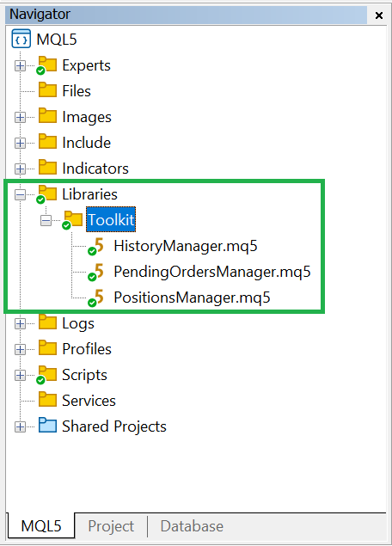Select HistoryManager.mq5 file name
Image resolution: width=392 pixels, height=546 pixels.
click(185, 246)
